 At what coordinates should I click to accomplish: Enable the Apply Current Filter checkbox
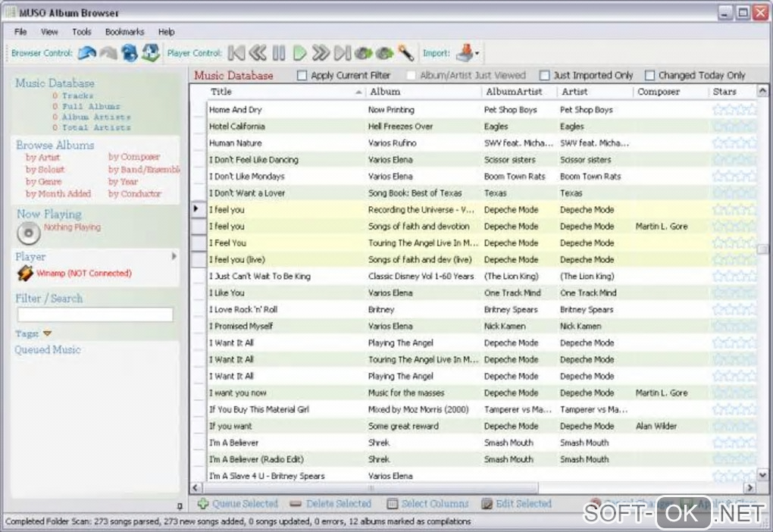[x=302, y=76]
